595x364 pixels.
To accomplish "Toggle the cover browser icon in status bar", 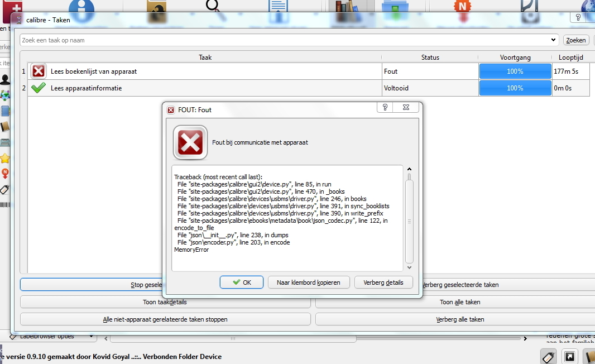I will click(569, 356).
